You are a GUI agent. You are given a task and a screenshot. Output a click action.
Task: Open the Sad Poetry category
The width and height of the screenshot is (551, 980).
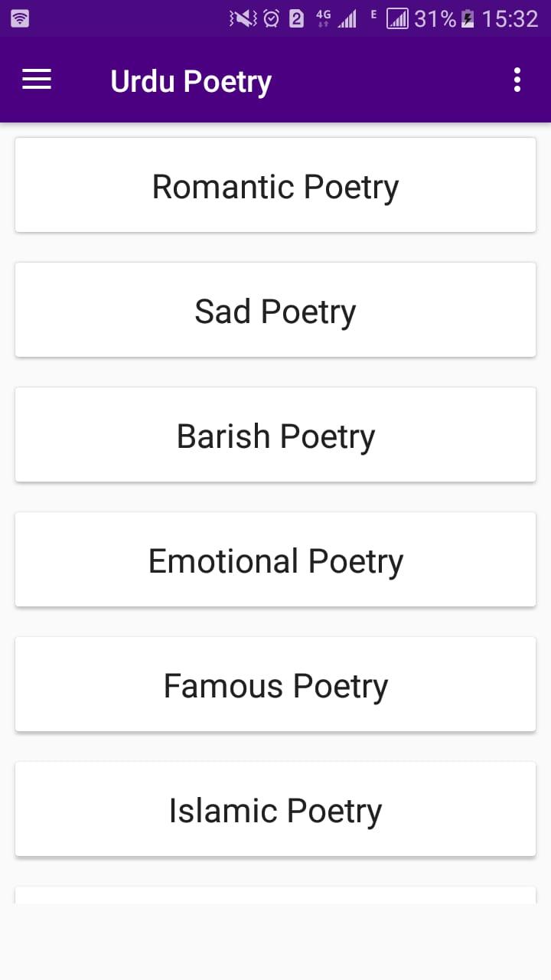(x=275, y=310)
